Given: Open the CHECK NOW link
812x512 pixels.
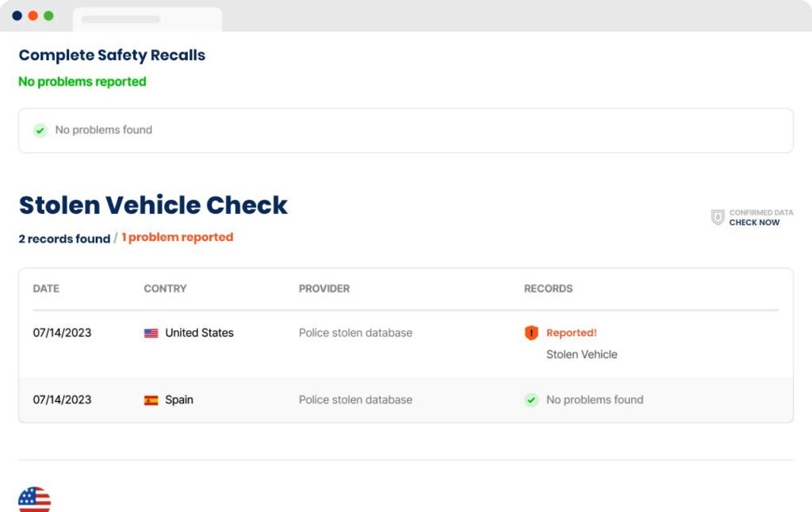Looking at the screenshot, I should (x=754, y=223).
